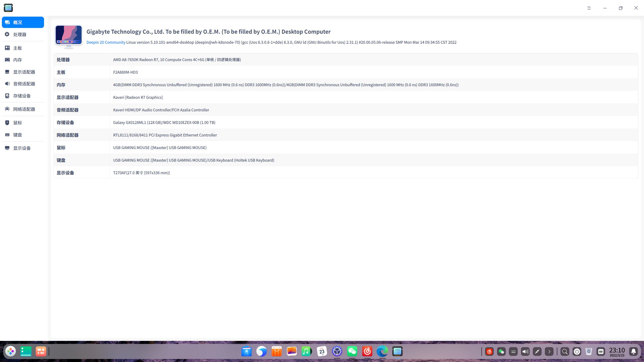The image size is (644, 362).
Task: Show 显示适配器 (display adapter) details
Action: (24, 72)
